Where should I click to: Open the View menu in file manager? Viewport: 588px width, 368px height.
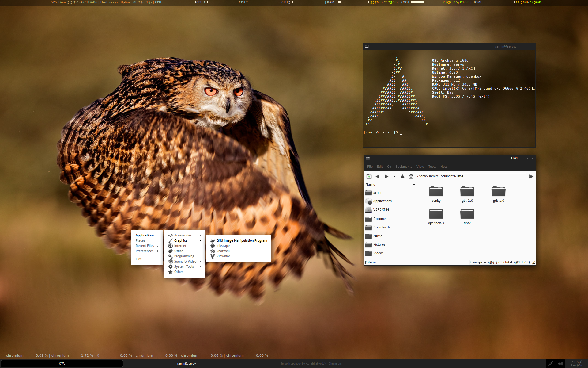420,167
